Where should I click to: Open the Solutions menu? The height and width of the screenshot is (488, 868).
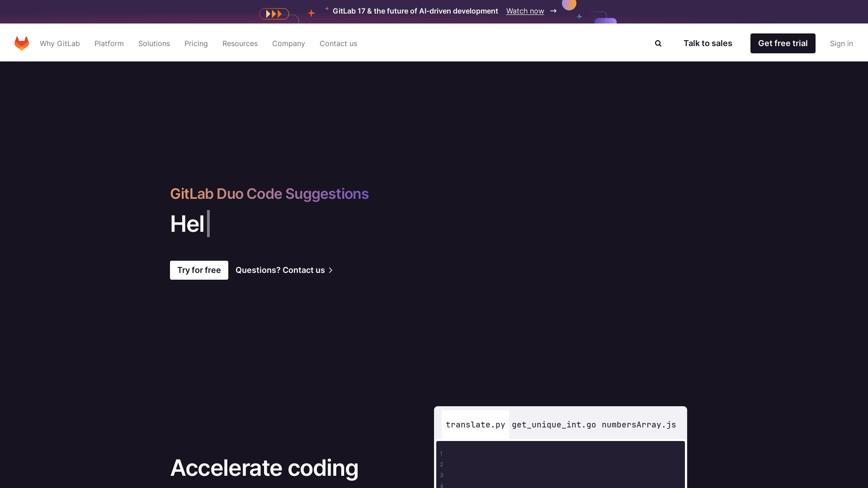(154, 43)
